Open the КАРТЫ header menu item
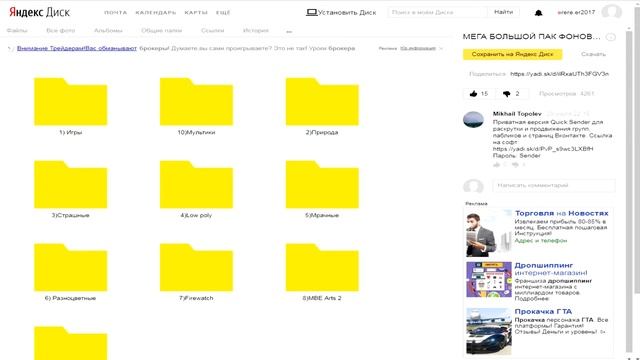 tap(196, 13)
